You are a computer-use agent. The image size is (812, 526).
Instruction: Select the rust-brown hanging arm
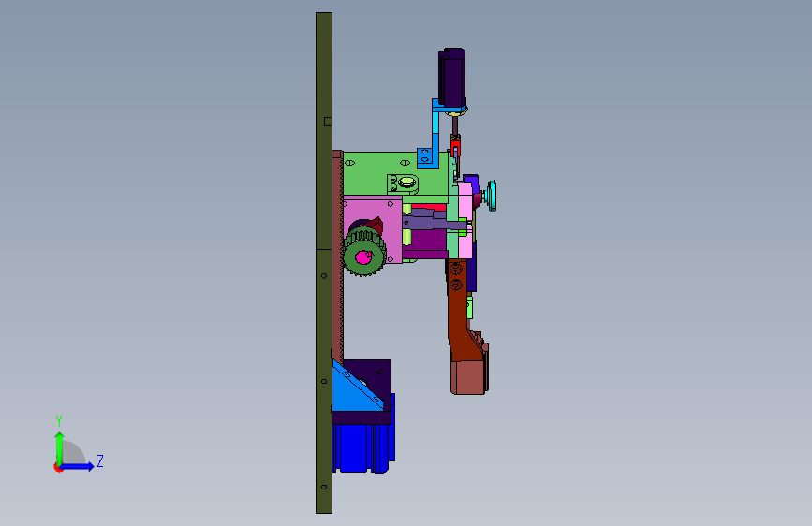point(458,311)
